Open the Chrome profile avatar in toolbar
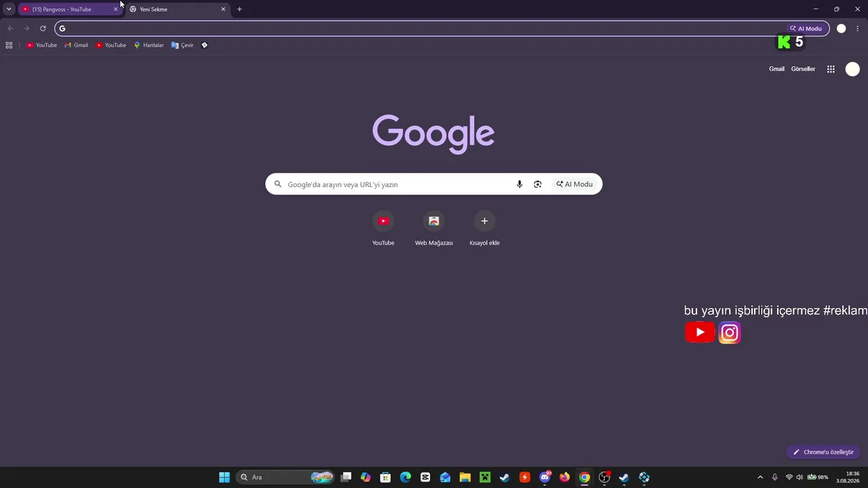This screenshot has width=868, height=488. pos(842,28)
